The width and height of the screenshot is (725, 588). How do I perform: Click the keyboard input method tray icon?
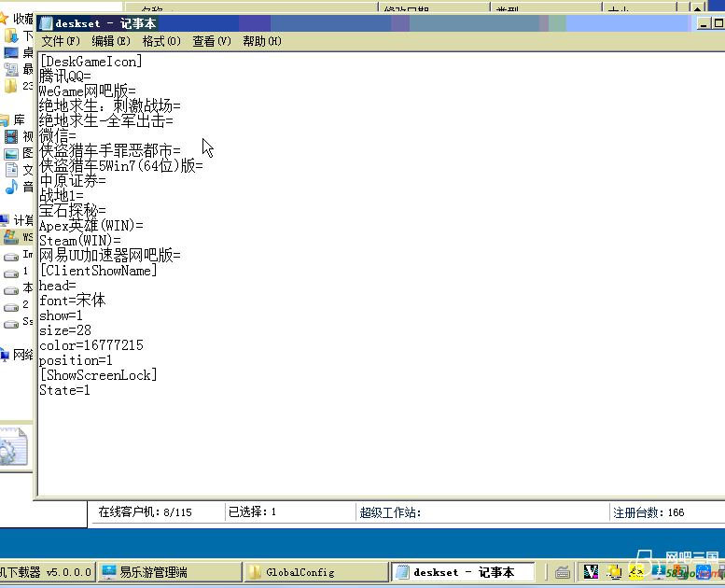click(x=563, y=573)
